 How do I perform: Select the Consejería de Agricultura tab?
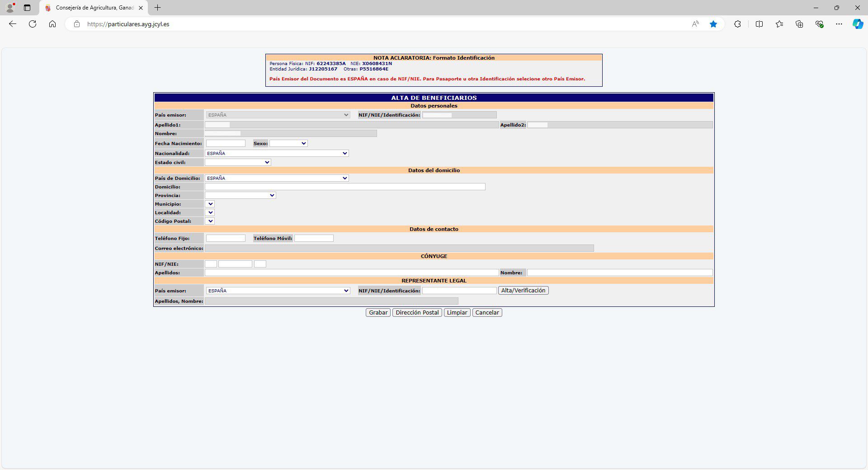click(x=94, y=8)
